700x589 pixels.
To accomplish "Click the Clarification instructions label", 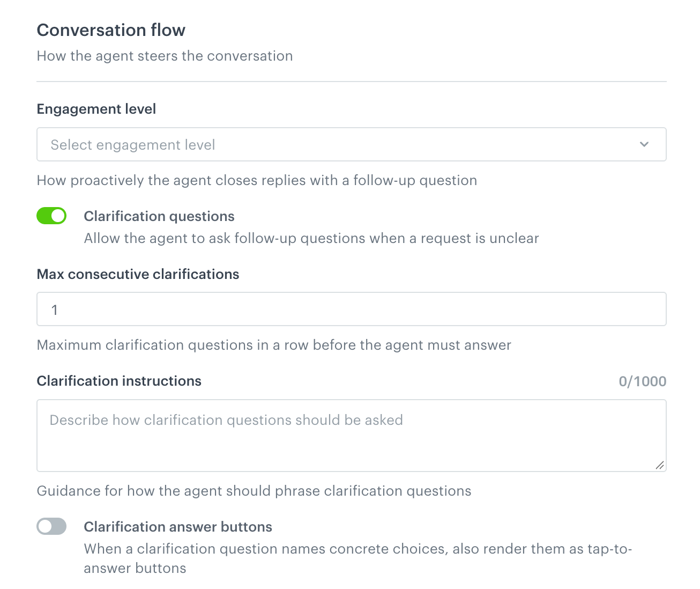I will [x=119, y=381].
